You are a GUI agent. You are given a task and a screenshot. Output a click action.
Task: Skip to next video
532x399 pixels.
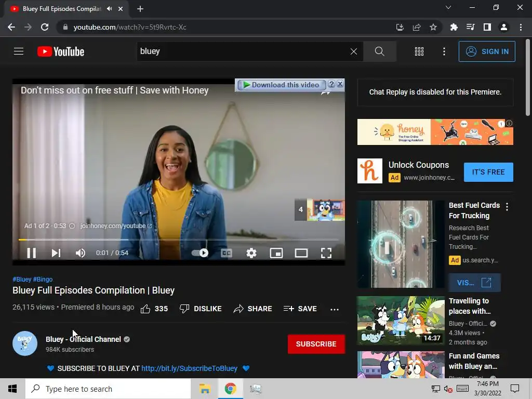pos(56,253)
